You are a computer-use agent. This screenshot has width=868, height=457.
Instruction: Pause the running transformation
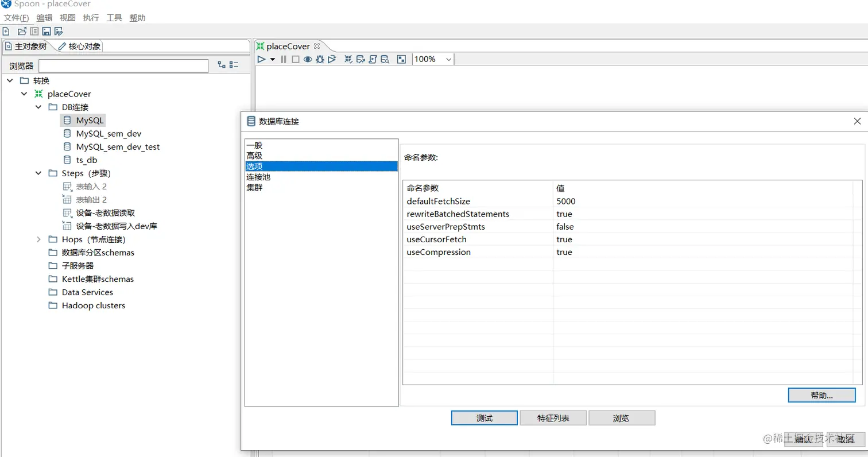coord(284,59)
